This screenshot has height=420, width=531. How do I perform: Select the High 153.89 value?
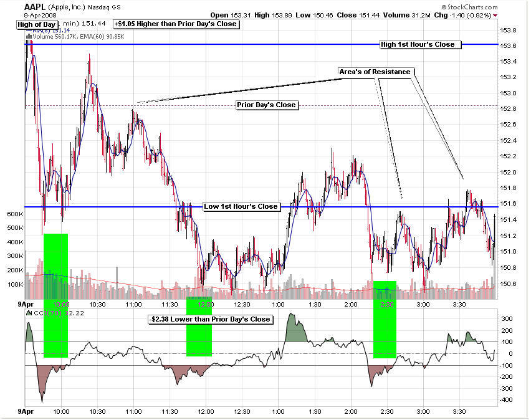[273, 15]
